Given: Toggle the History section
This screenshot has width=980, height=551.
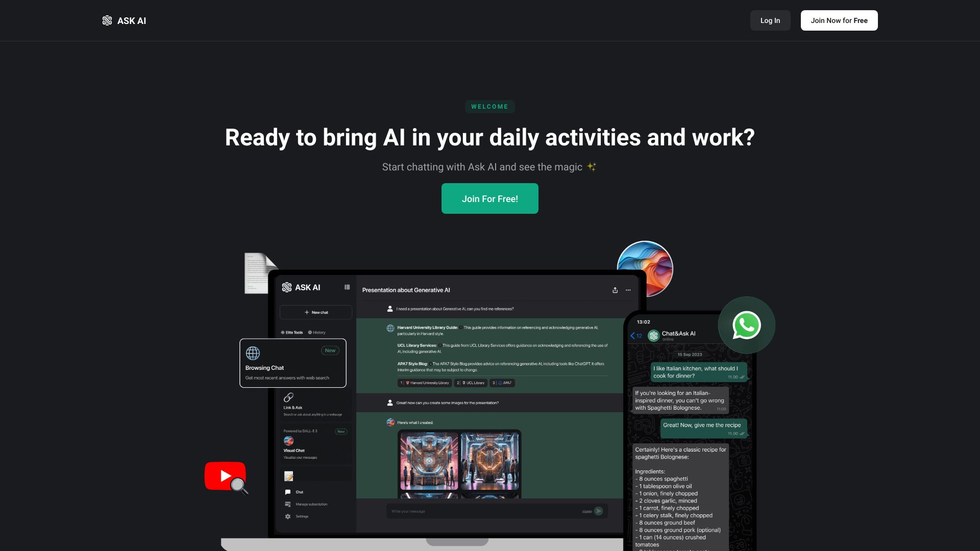Looking at the screenshot, I should point(318,332).
